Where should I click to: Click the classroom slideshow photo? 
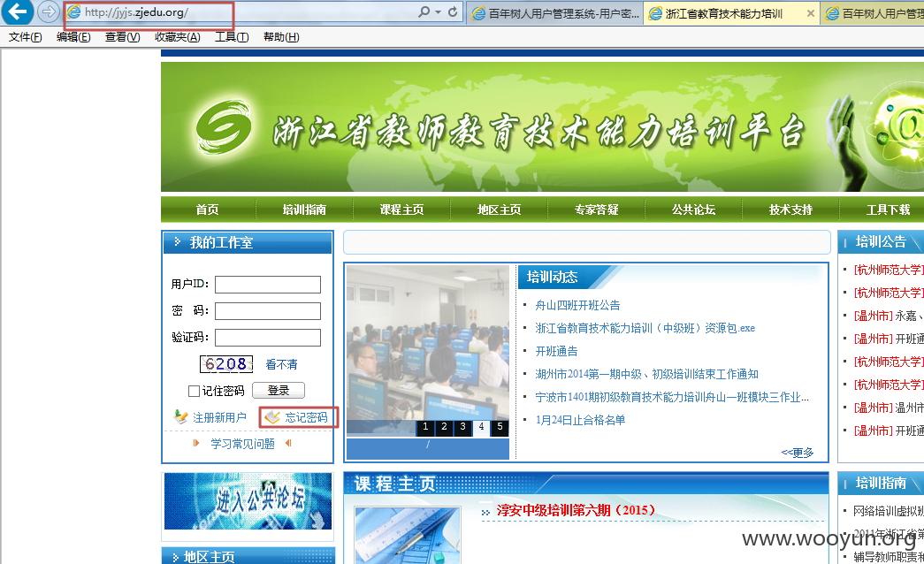click(428, 342)
